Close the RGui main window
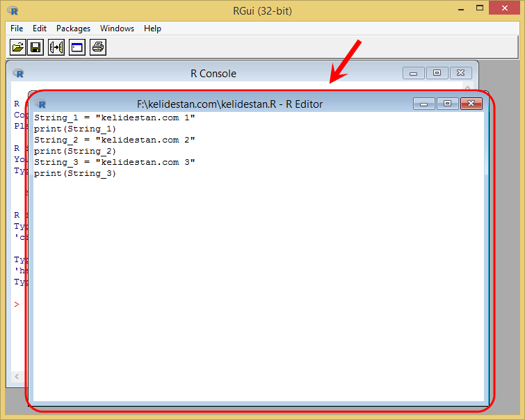This screenshot has width=525, height=420. click(505, 8)
